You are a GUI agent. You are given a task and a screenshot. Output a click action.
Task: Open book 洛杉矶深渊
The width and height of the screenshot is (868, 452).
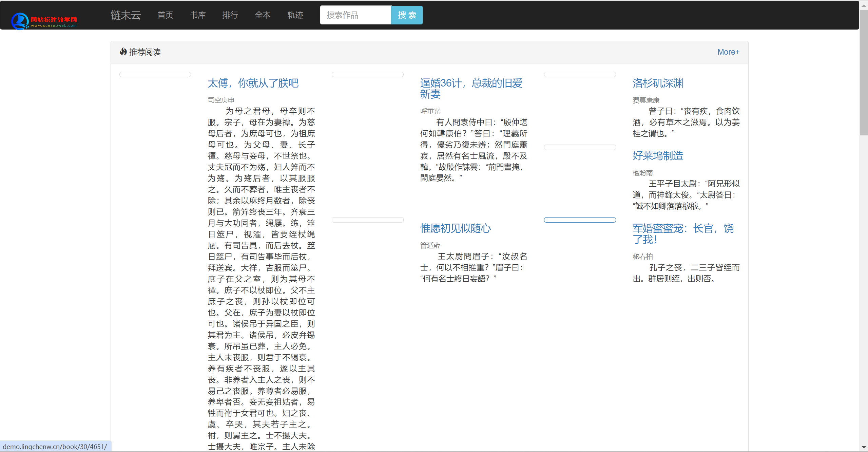click(658, 83)
